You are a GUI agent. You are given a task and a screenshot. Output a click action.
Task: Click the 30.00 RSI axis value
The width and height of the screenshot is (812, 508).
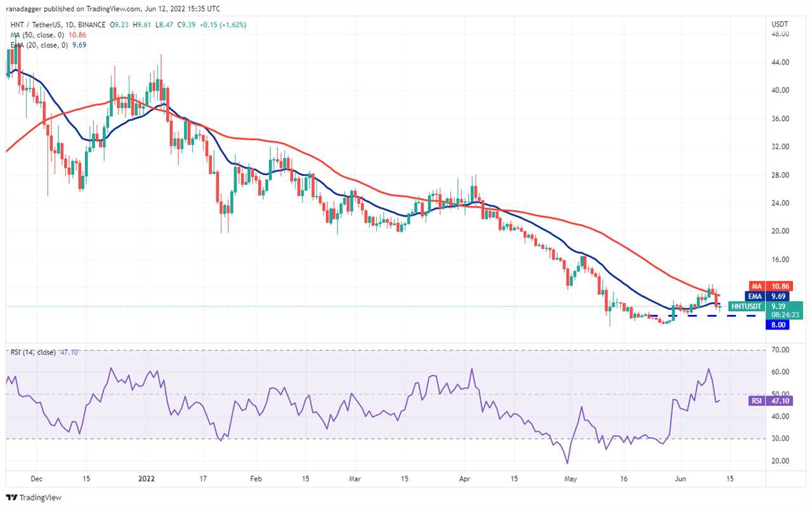(x=780, y=439)
